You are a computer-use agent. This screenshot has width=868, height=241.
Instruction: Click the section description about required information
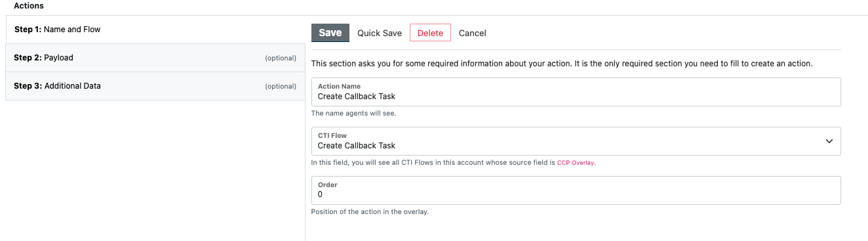(562, 64)
